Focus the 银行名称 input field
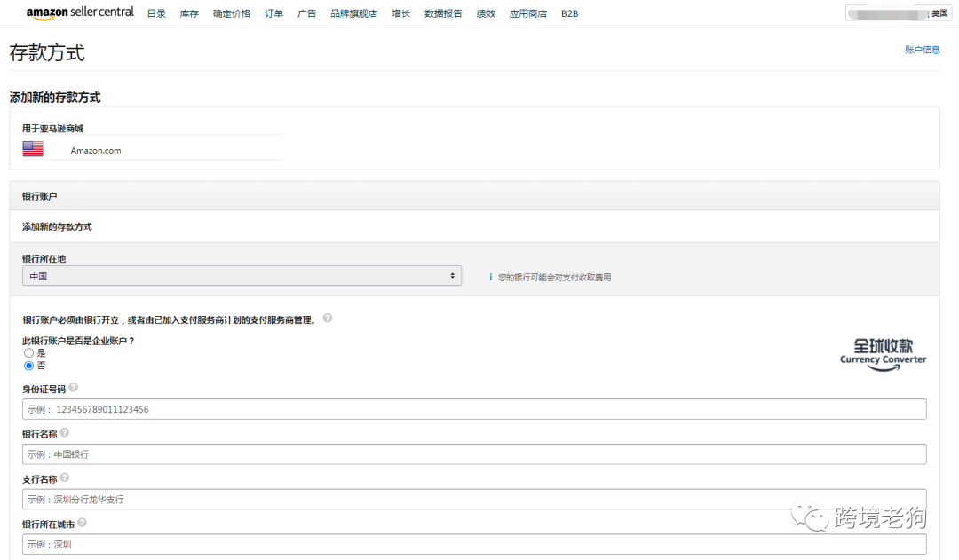Screen dimensions: 959x560 pos(474,454)
